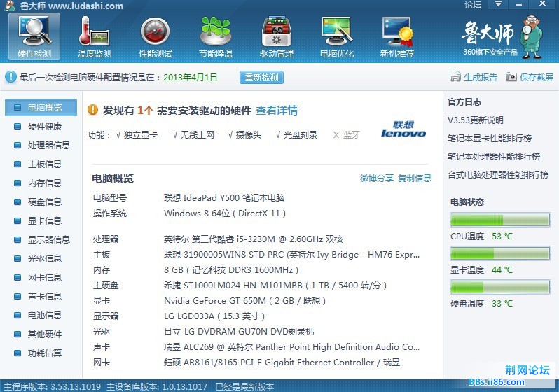Select 电脑概览 in sidebar
Image resolution: width=559 pixels, height=392 pixels.
click(x=41, y=107)
